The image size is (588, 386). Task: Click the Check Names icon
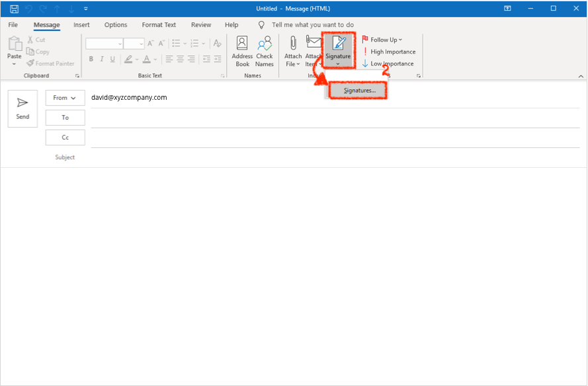click(265, 52)
